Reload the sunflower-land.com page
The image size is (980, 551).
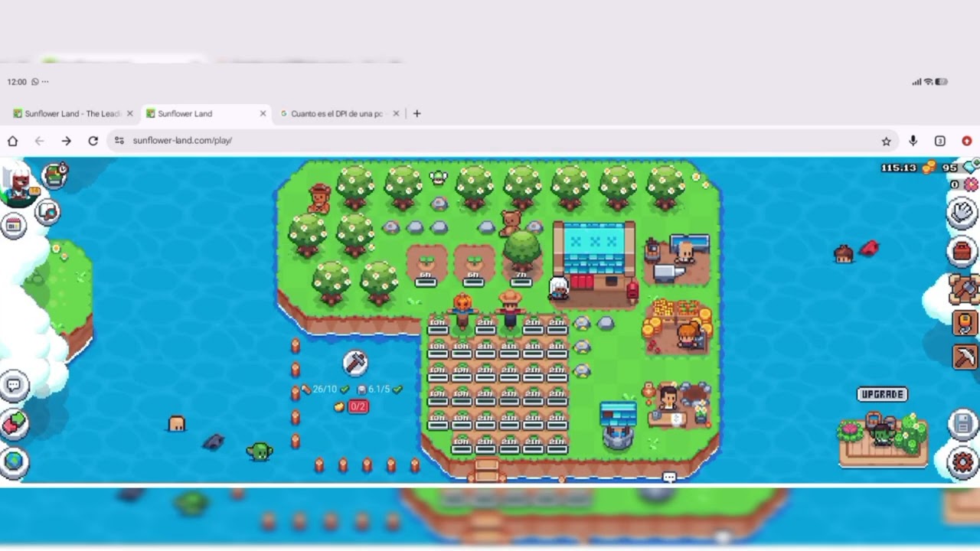click(93, 141)
